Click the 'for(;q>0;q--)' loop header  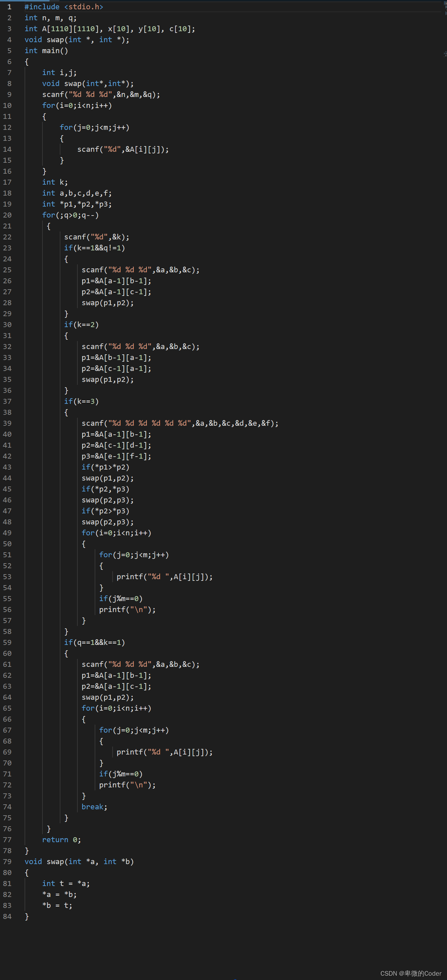click(x=70, y=215)
